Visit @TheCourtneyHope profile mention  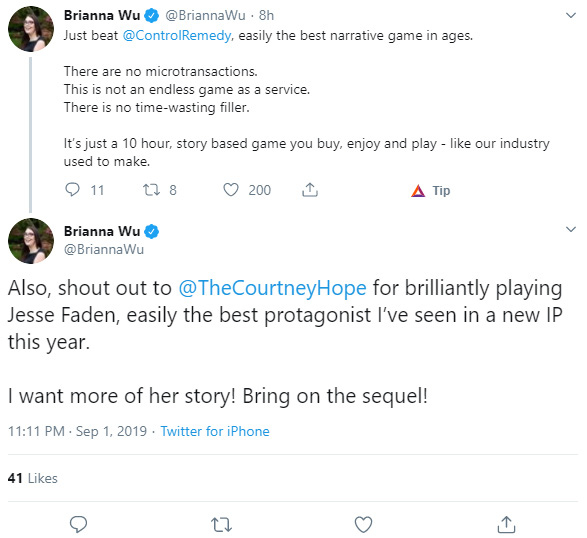pos(272,288)
